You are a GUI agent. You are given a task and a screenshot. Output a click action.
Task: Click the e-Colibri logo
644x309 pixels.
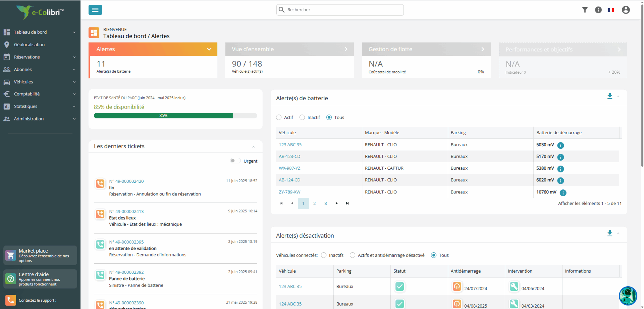coord(40,12)
